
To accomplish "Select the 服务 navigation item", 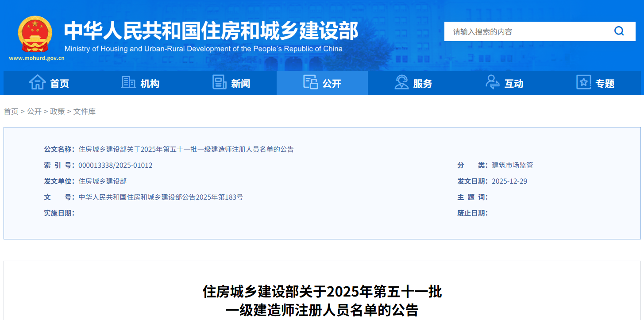I will [423, 84].
